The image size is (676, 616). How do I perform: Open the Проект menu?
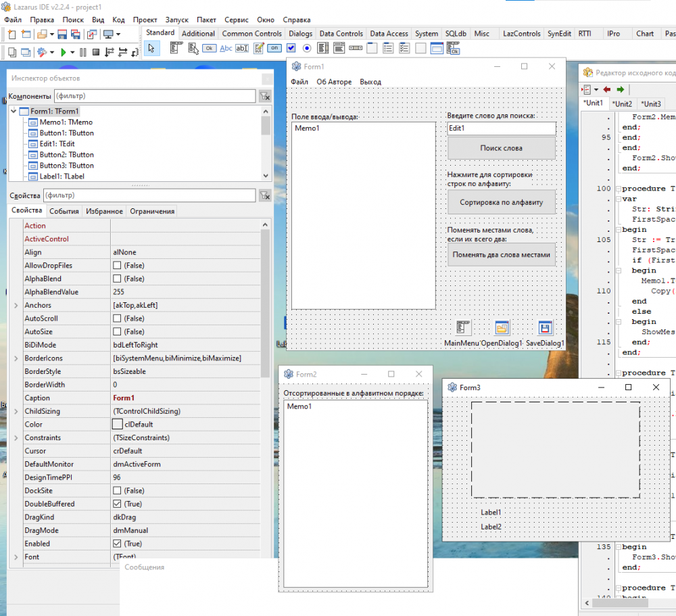coord(145,20)
